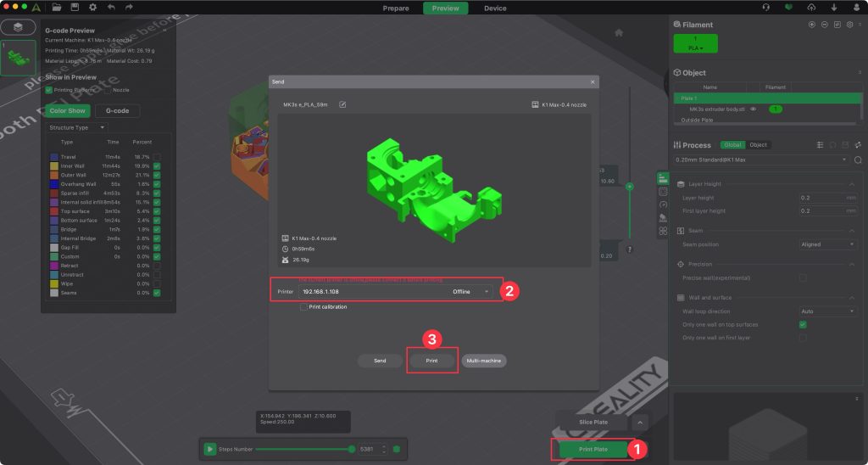This screenshot has width=868, height=465.
Task: Click the process search magnifier icon
Action: [858, 160]
